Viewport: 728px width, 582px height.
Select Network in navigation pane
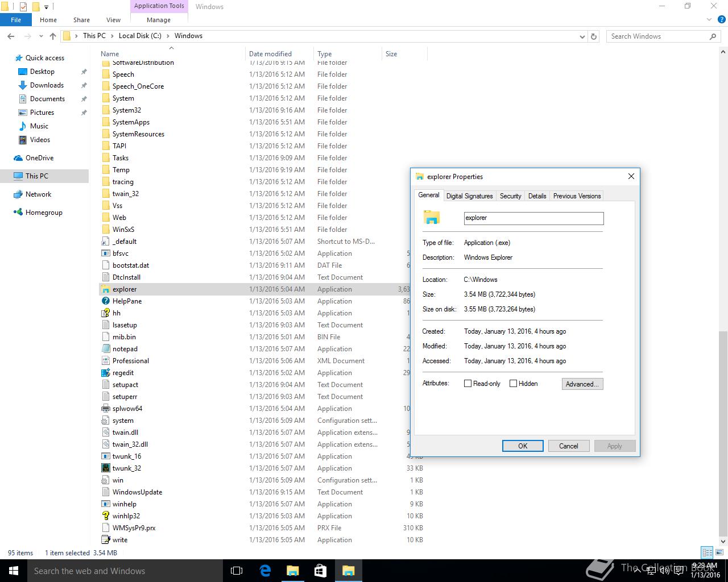point(38,194)
